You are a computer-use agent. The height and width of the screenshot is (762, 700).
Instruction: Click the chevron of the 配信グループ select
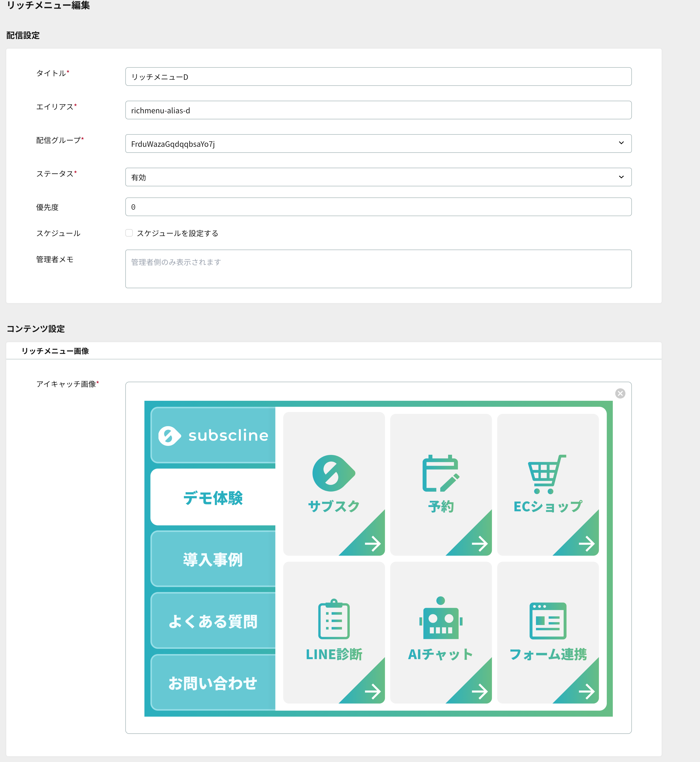pyautogui.click(x=621, y=143)
